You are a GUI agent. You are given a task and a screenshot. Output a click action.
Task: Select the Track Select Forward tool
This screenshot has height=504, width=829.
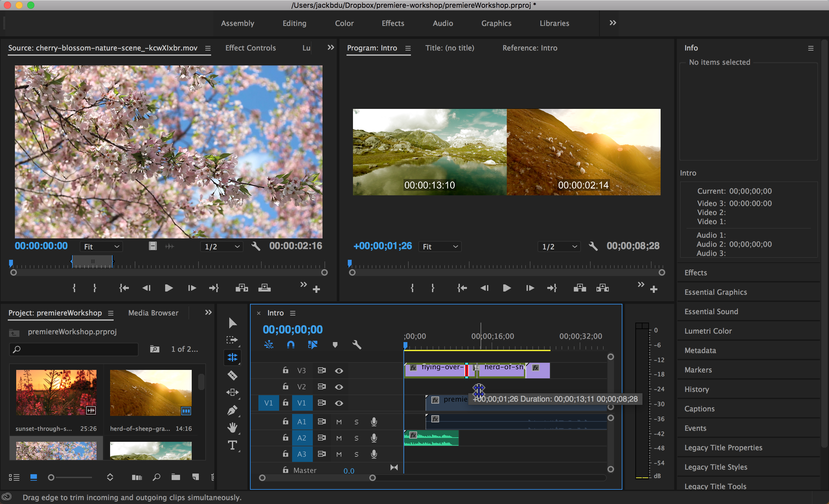(x=233, y=340)
